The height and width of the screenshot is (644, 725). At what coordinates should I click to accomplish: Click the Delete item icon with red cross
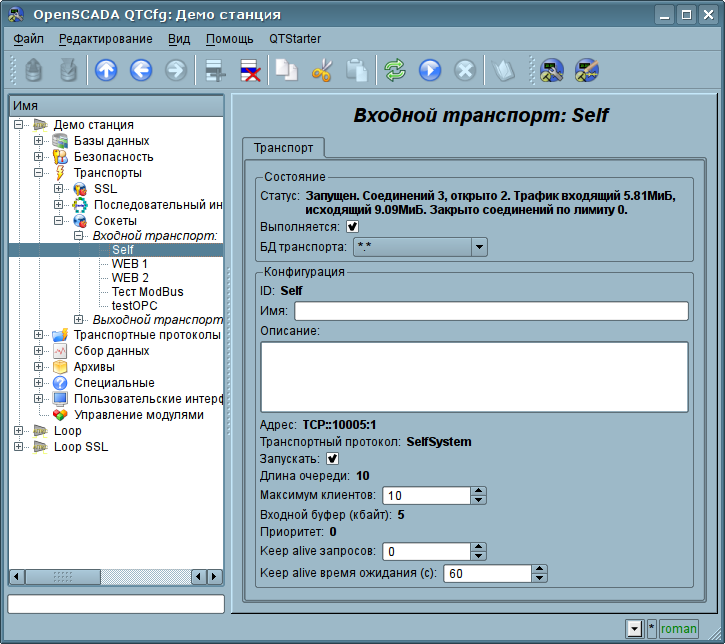(x=250, y=71)
